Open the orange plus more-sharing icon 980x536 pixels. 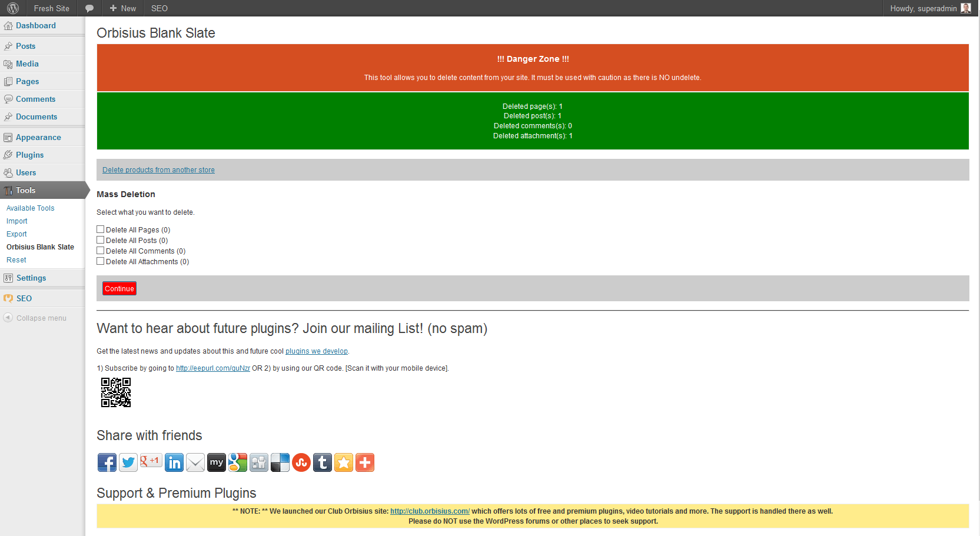point(365,462)
